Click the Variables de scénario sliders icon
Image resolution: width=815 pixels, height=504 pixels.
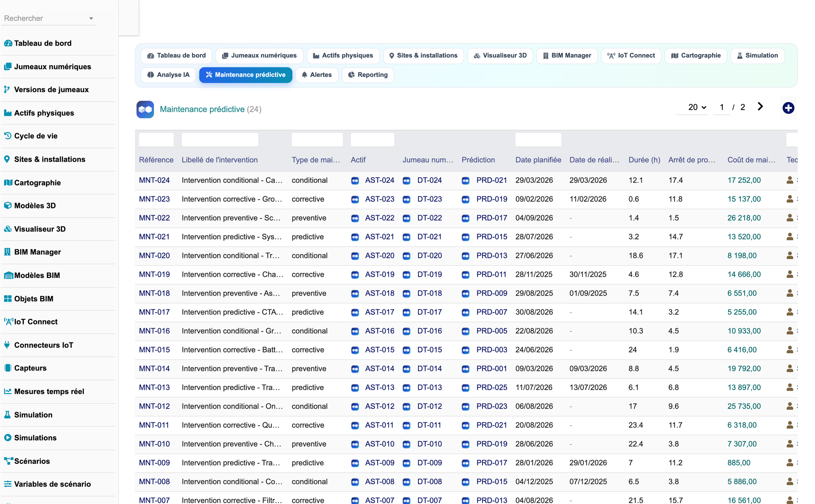click(8, 484)
